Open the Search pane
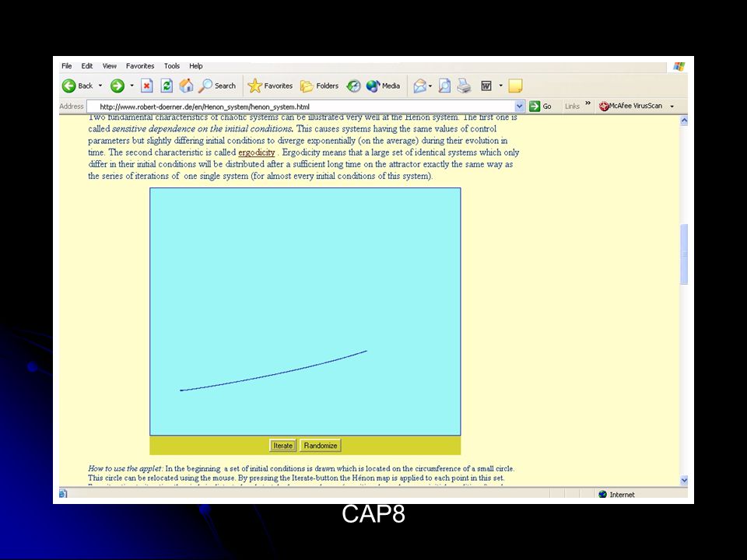 tap(217, 86)
